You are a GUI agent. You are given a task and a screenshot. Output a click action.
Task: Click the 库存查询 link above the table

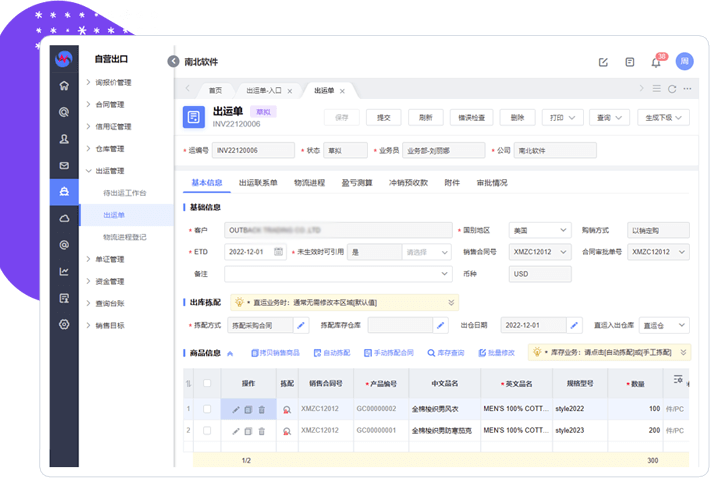[445, 353]
